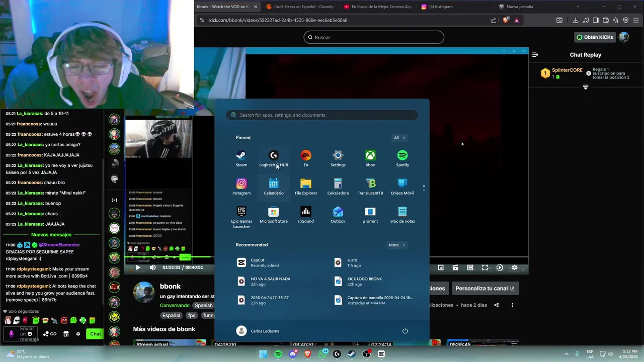Open Outlook pinned app
Image resolution: width=644 pixels, height=362 pixels.
pos(338,215)
